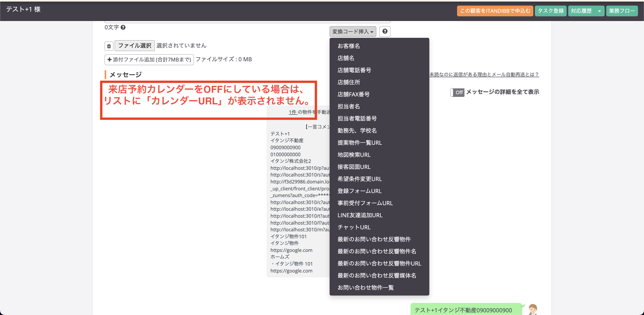The image size is (644, 315).
Task: Insert 店舗FAX番号 code
Action: click(x=379, y=94)
